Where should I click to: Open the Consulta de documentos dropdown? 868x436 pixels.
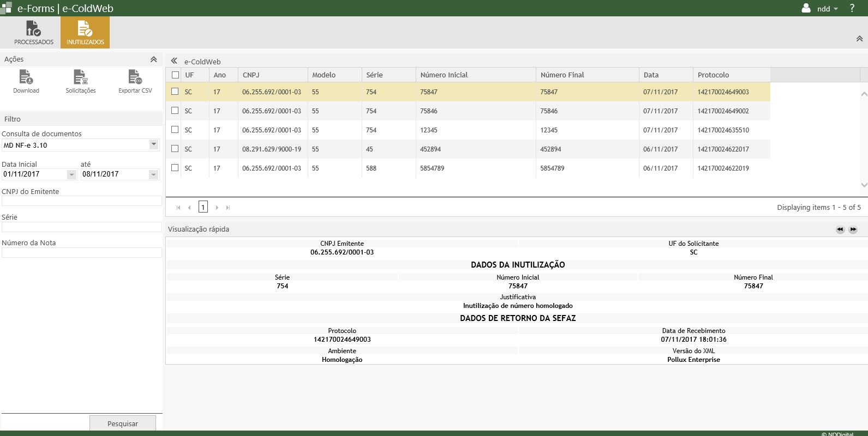click(154, 144)
